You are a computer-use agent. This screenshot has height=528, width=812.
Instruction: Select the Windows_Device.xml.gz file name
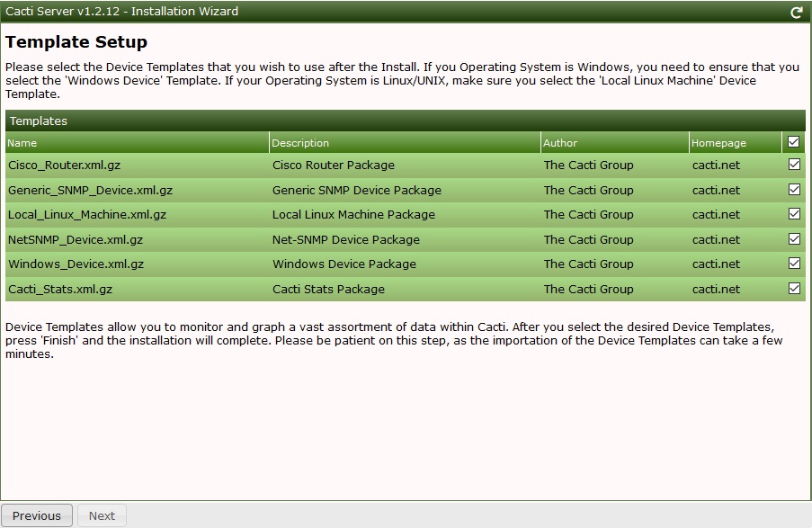point(76,264)
